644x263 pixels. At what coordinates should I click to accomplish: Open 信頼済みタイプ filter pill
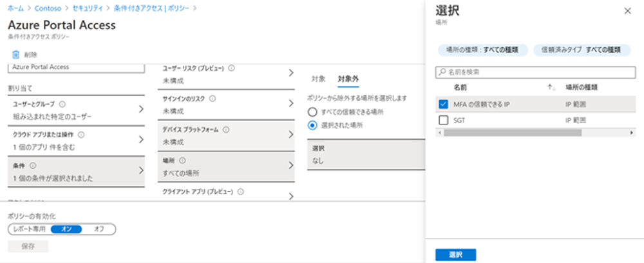pyautogui.click(x=582, y=50)
